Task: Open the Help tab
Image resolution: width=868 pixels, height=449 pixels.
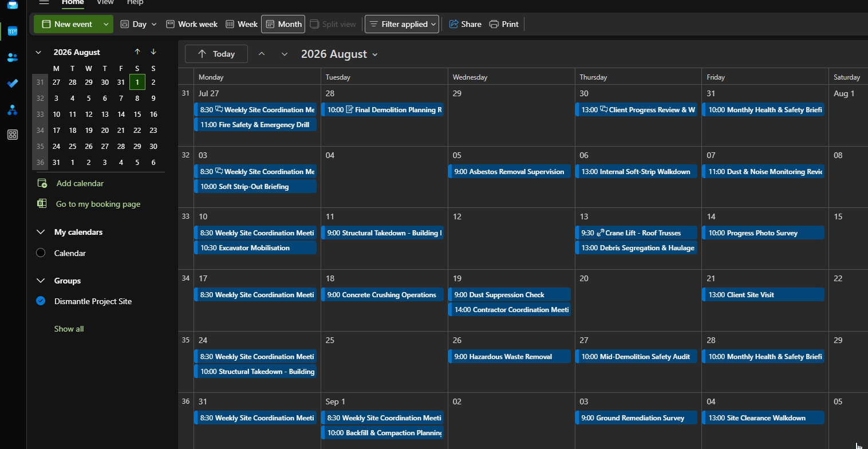Action: coord(135,2)
